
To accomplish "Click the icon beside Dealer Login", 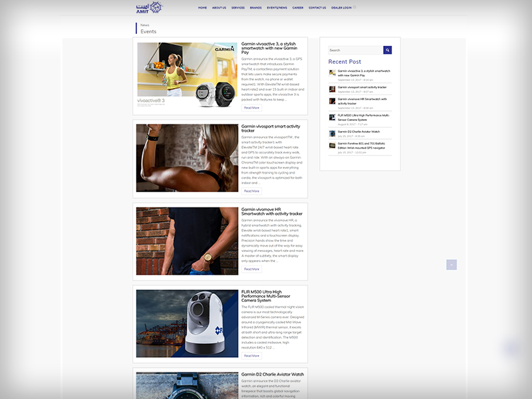I will 354,7.
